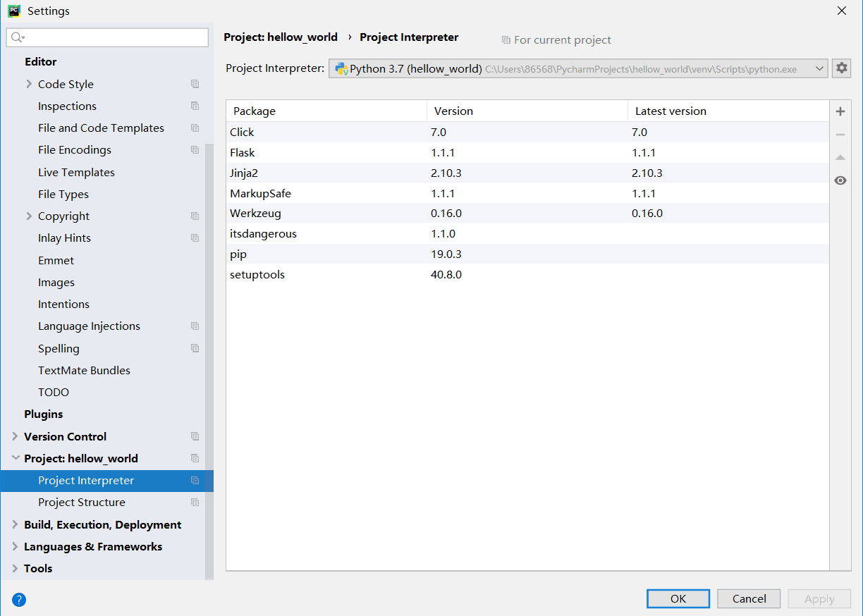Select File Types in the tree

63,194
